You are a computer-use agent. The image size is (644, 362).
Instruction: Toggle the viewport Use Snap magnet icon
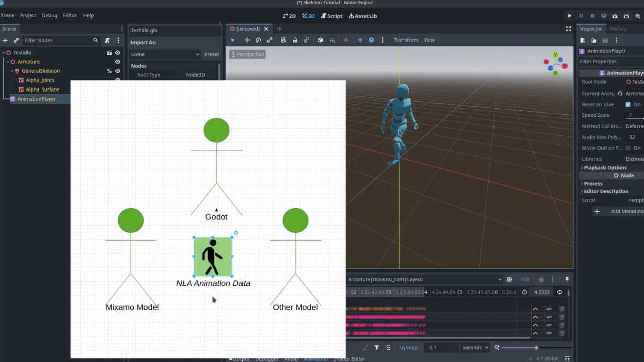(332, 40)
